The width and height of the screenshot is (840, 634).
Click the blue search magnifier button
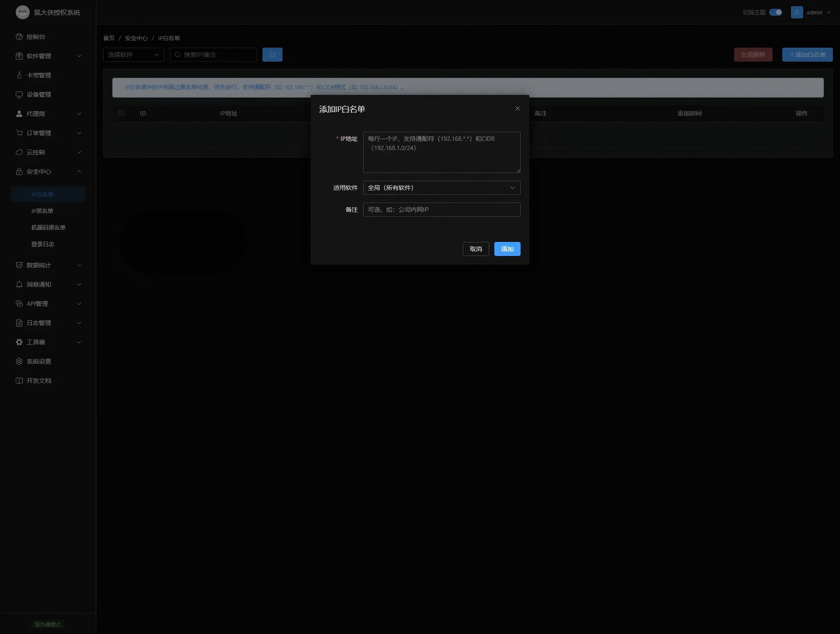click(272, 55)
